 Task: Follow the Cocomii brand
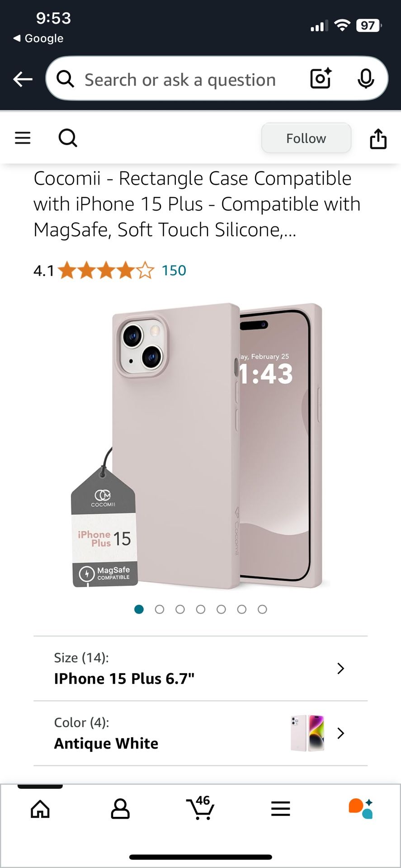coord(306,138)
